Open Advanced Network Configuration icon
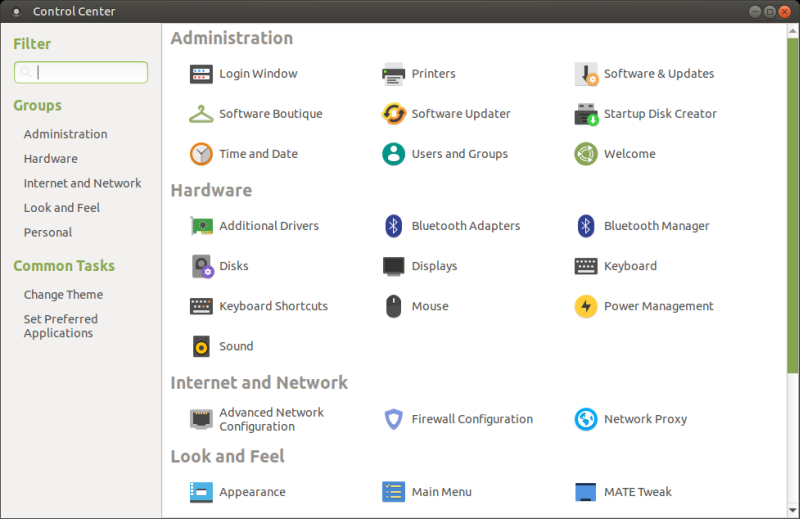Image resolution: width=800 pixels, height=519 pixels. click(x=201, y=419)
